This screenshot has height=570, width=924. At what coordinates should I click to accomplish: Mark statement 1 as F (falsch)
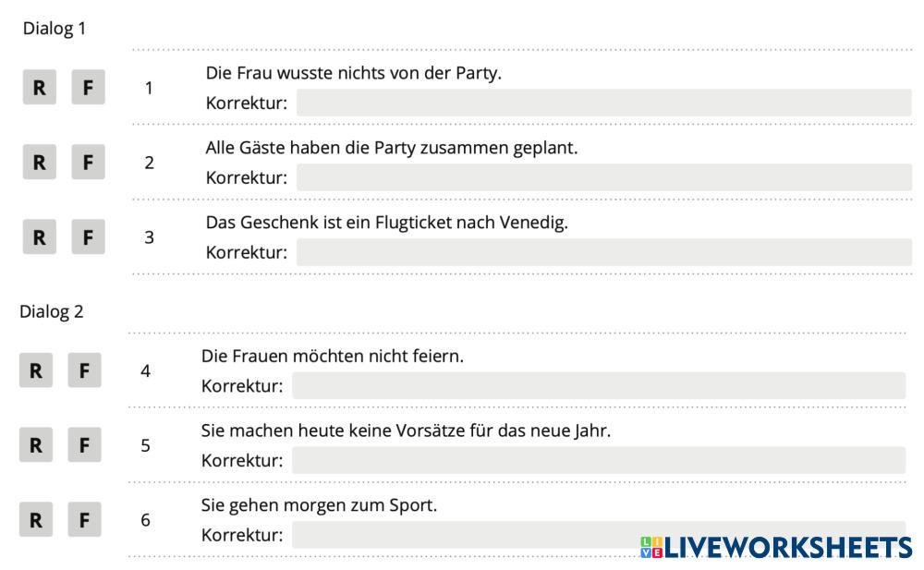click(88, 88)
